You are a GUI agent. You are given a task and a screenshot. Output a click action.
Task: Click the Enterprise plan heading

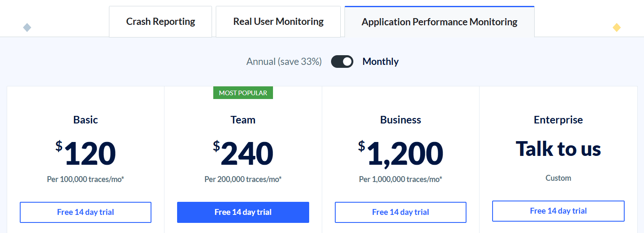[x=558, y=120]
